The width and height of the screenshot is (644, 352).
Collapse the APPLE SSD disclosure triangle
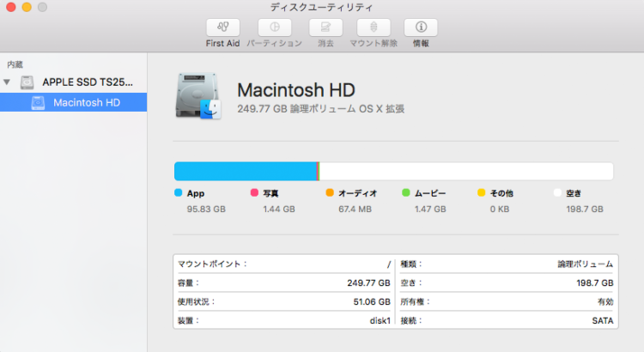7,82
